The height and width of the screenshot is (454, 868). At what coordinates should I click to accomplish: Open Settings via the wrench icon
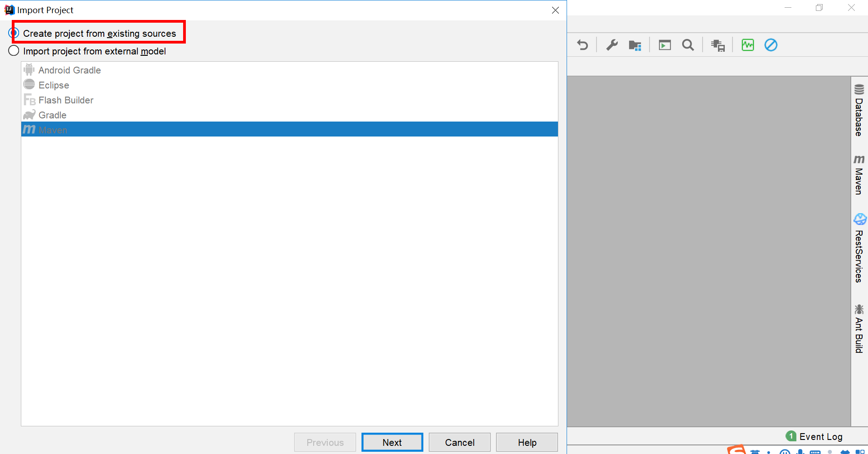click(x=612, y=45)
